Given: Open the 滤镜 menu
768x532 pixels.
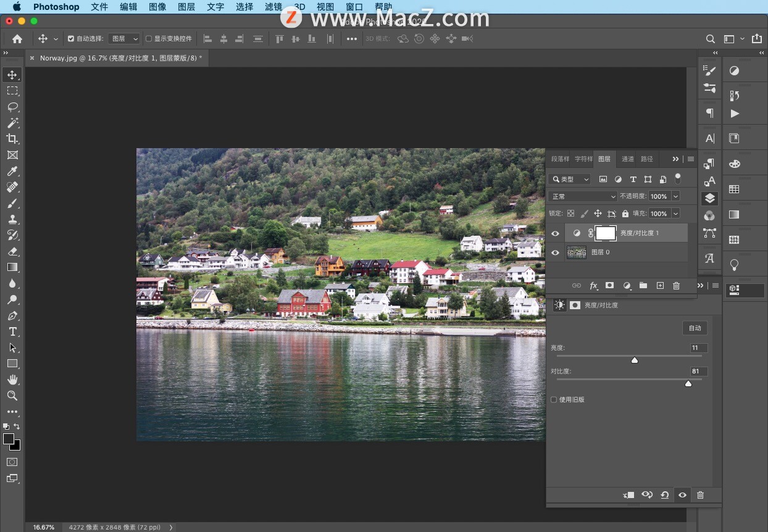Looking at the screenshot, I should point(273,7).
